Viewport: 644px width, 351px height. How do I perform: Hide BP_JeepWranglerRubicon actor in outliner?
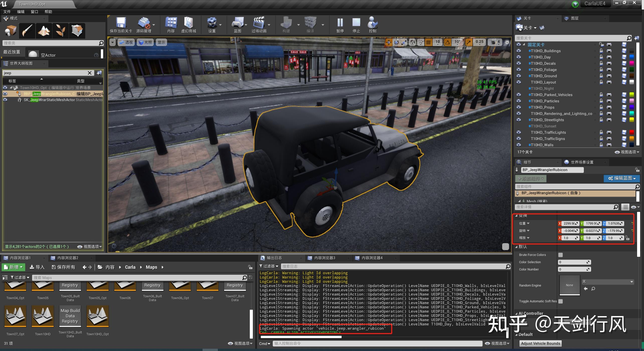(x=5, y=94)
